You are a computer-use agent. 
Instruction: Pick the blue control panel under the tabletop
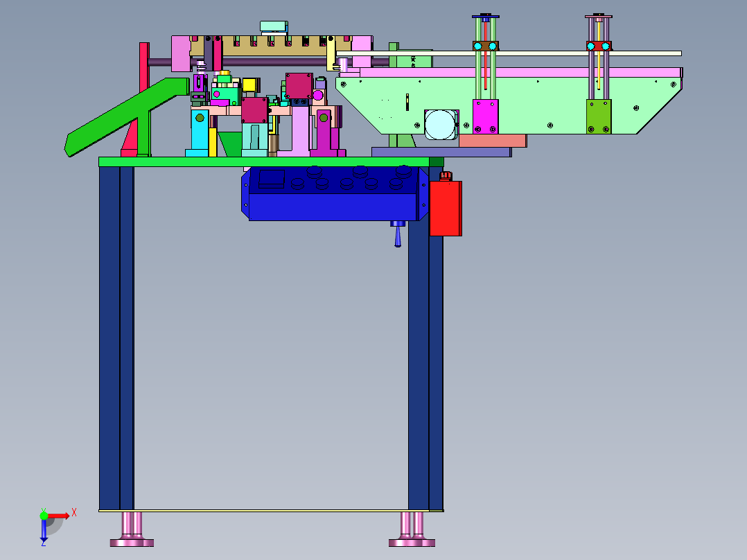pyautogui.click(x=335, y=193)
